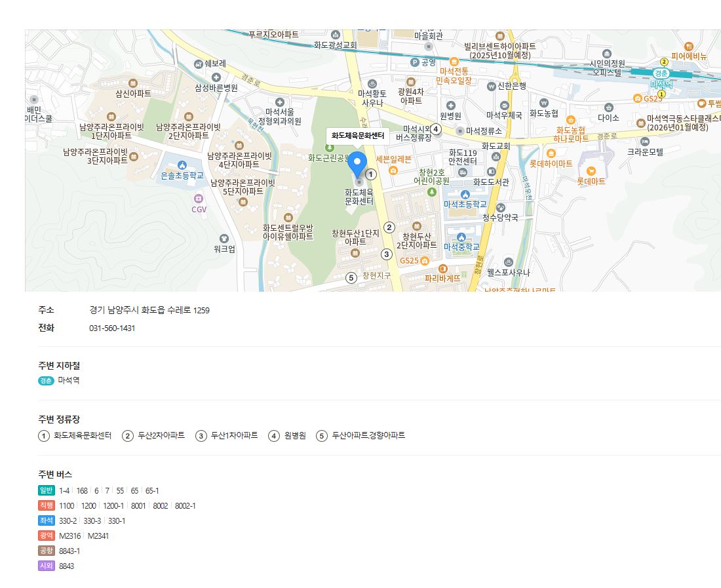Click the blue location pin for 화도체육문화센터

(x=357, y=165)
